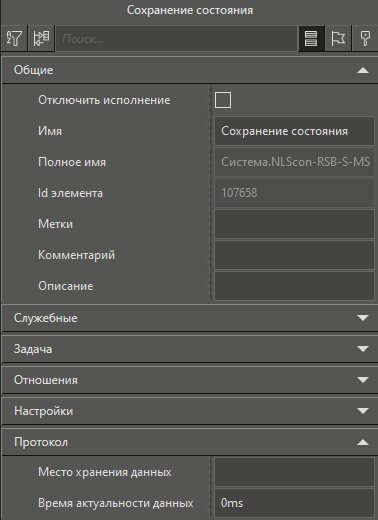Click the empty Метки field
Image resolution: width=378 pixels, height=520 pixels.
click(294, 224)
